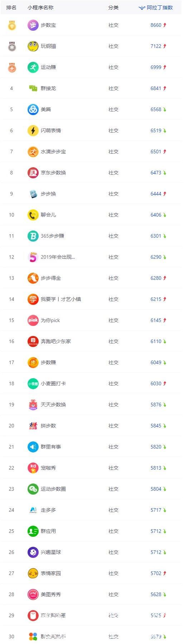Open the 京东步数换 mini program link
Viewport: 184px width, 644px height.
(53, 173)
